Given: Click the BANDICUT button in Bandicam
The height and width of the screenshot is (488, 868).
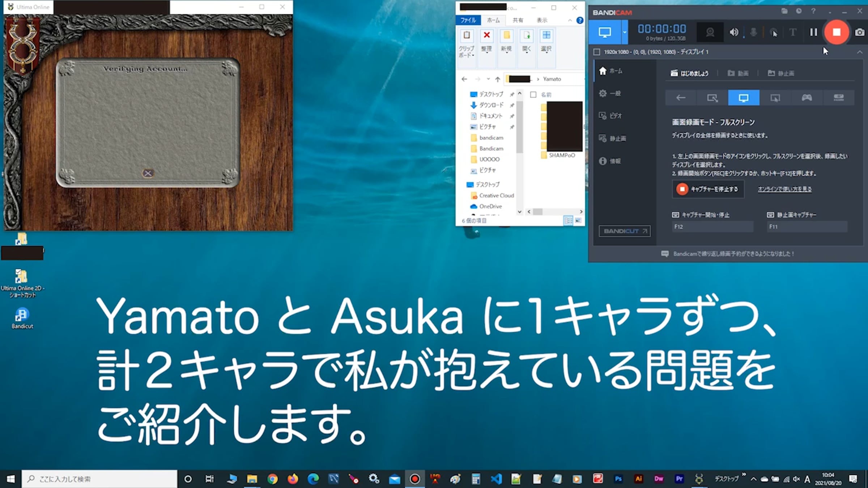Looking at the screenshot, I should coord(625,231).
